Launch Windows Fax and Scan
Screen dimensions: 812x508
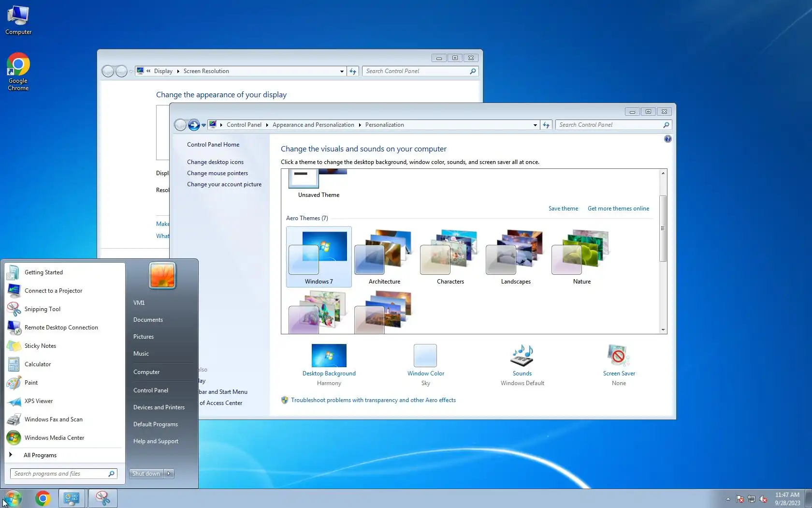pos(65,419)
